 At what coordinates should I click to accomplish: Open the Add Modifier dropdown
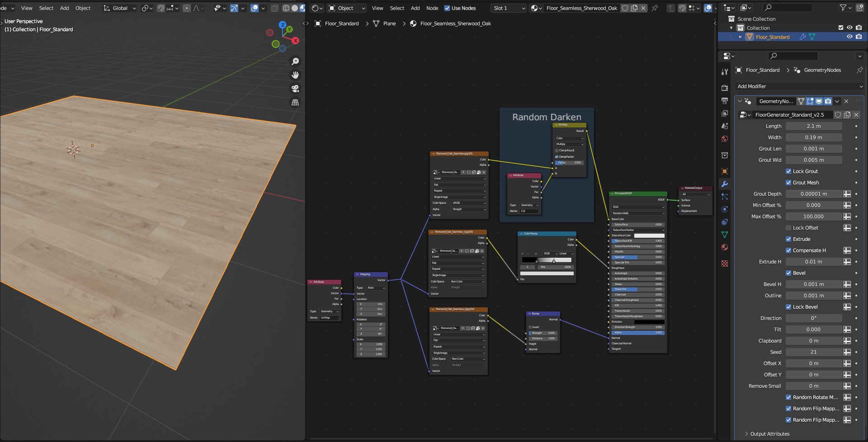799,86
